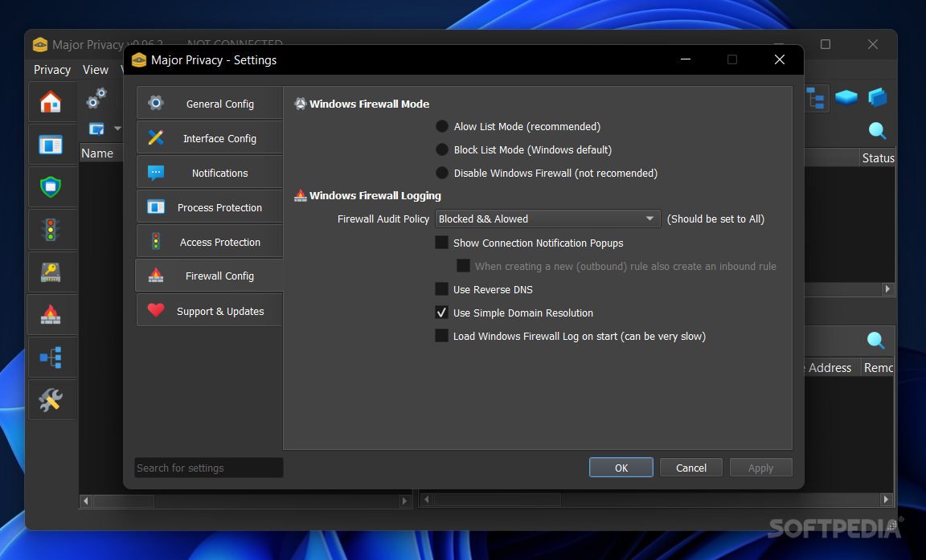Click the flat blue box icon at top right
Image resolution: width=926 pixels, height=560 pixels.
[846, 97]
